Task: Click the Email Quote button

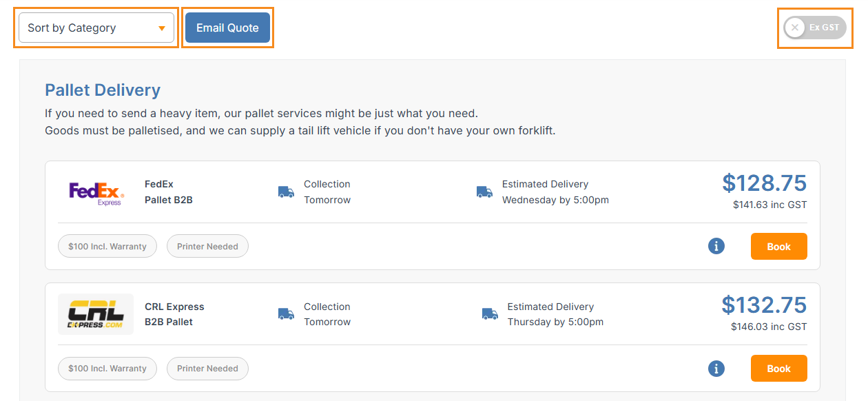Action: pos(227,28)
